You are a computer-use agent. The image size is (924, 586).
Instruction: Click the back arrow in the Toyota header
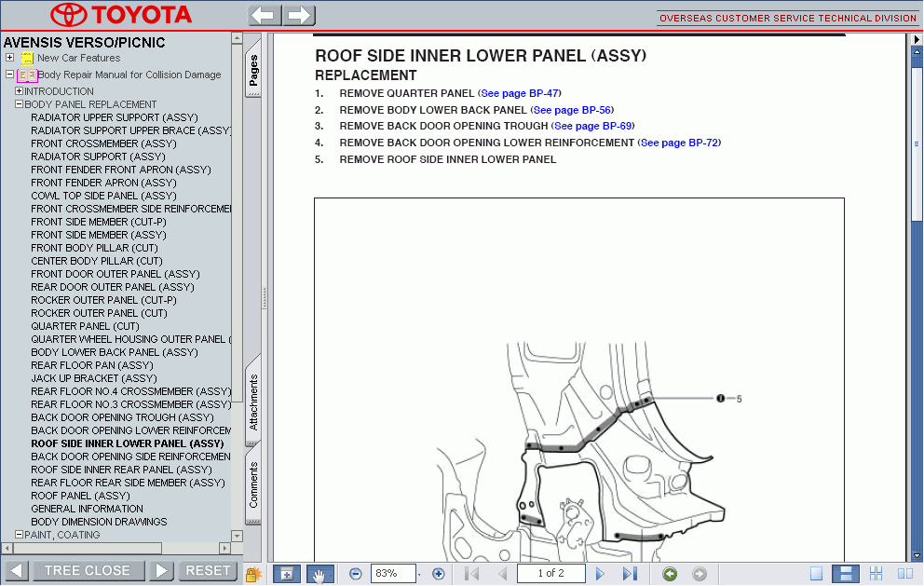(x=265, y=15)
